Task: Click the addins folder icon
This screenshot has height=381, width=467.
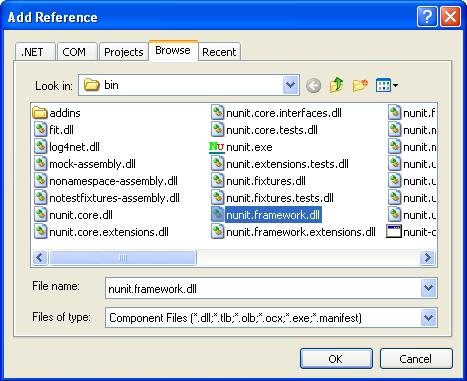Action: point(40,113)
